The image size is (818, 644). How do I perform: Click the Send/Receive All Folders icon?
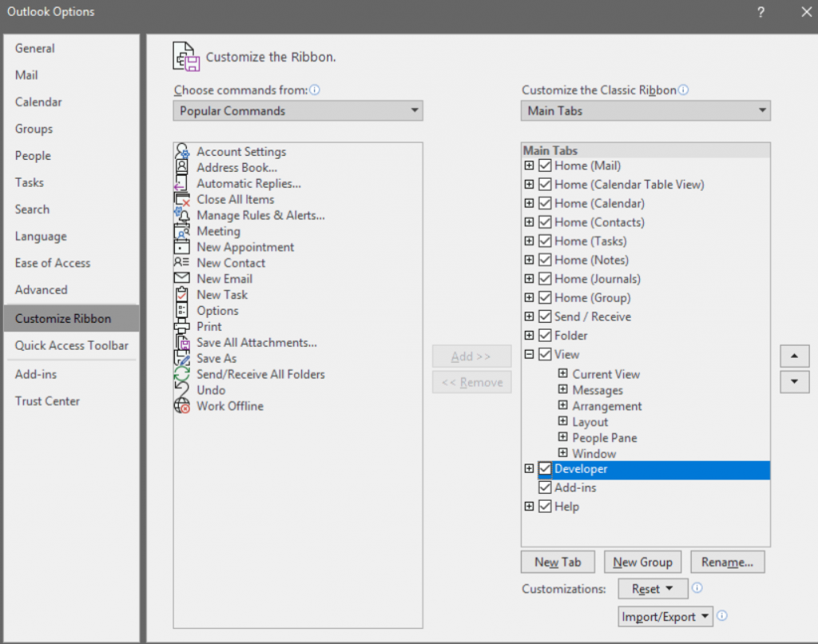[181, 374]
